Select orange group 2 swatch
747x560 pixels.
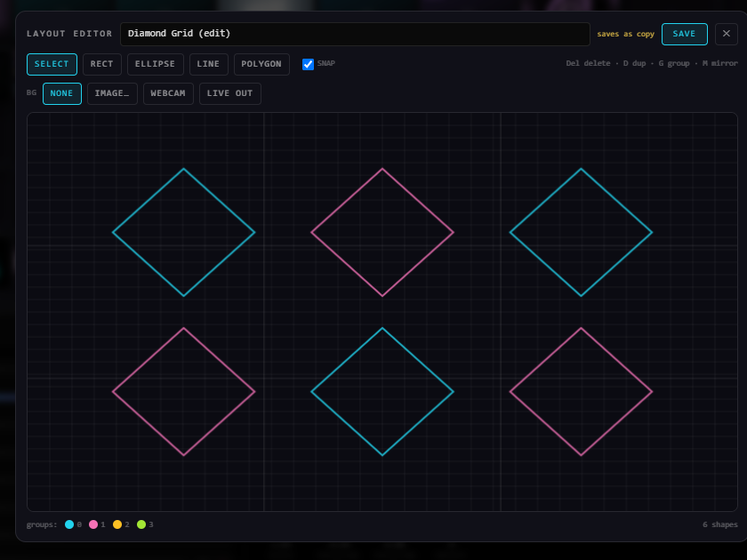click(x=117, y=524)
